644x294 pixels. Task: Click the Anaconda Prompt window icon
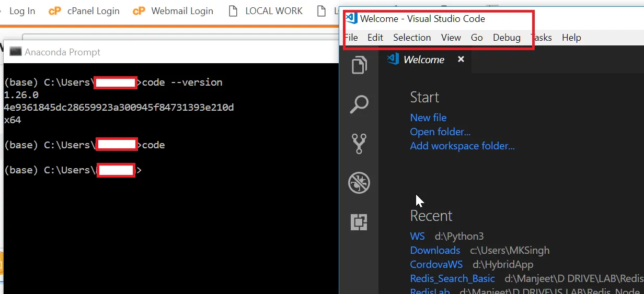[x=16, y=52]
